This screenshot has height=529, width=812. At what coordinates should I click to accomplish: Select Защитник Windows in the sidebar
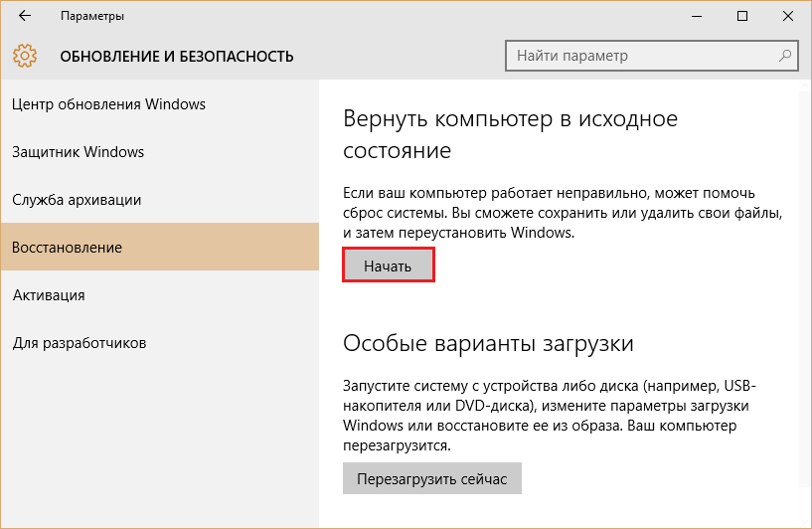coord(79,152)
